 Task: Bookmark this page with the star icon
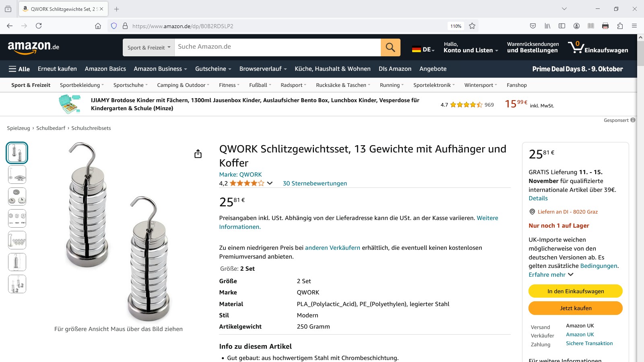(472, 26)
